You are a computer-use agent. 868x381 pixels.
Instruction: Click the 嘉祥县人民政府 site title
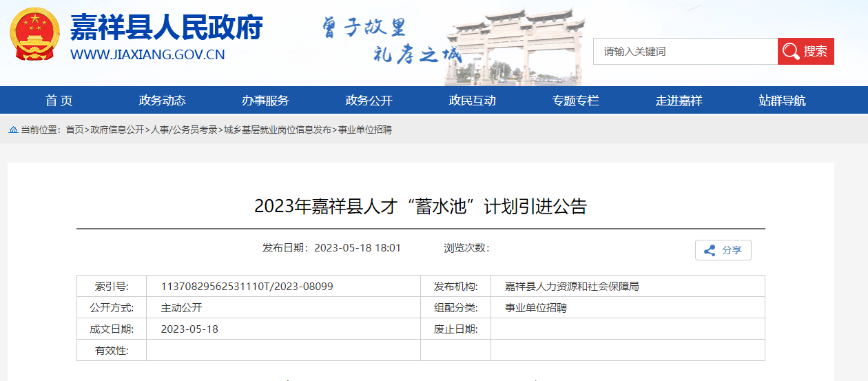coord(167,28)
